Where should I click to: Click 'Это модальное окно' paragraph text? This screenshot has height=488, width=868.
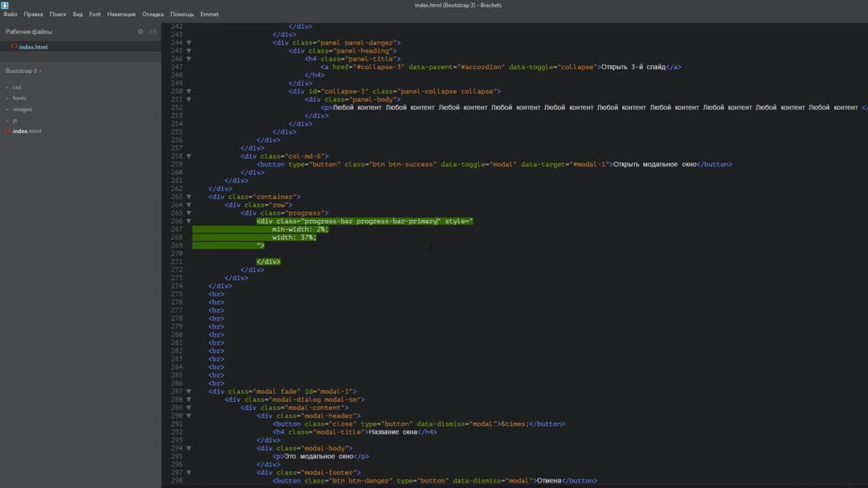click(318, 456)
